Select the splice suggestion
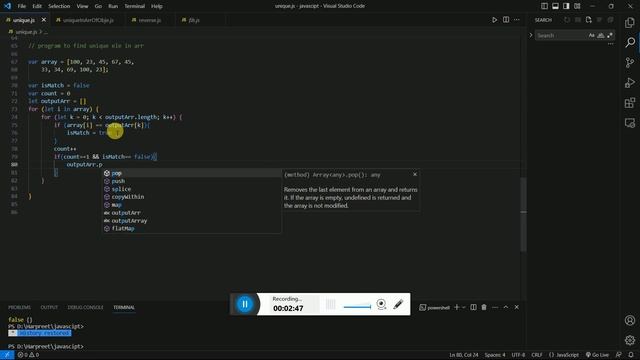 (x=191, y=189)
